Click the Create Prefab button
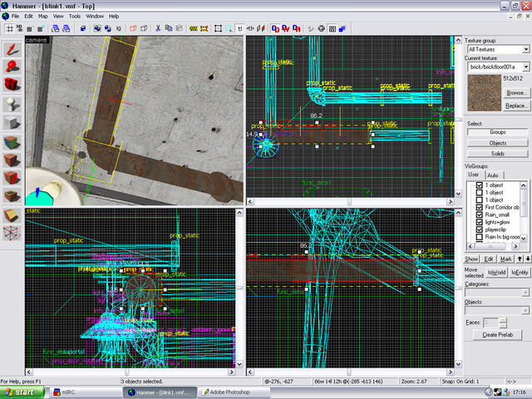The width and height of the screenshot is (532, 399). coord(498,335)
